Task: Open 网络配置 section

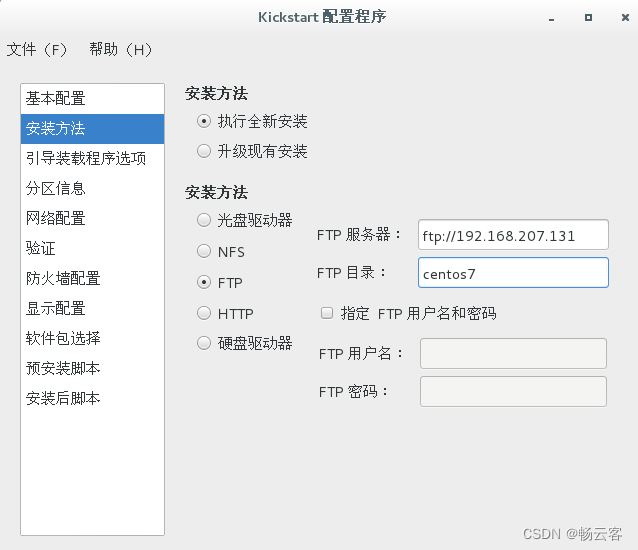Action: (92, 218)
